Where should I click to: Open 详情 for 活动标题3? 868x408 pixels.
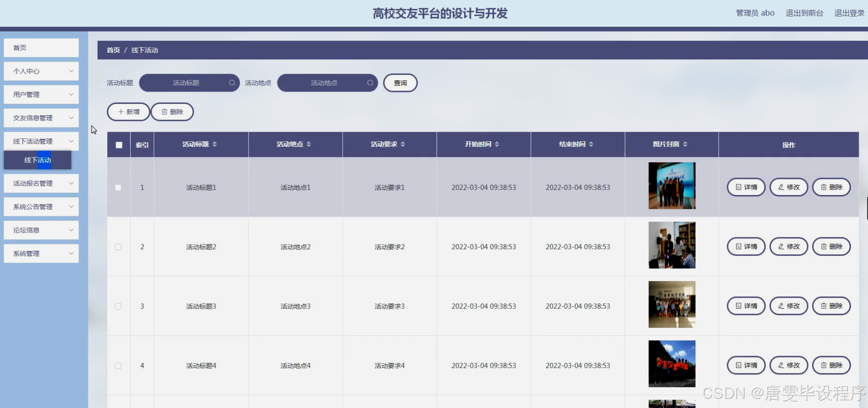[746, 306]
